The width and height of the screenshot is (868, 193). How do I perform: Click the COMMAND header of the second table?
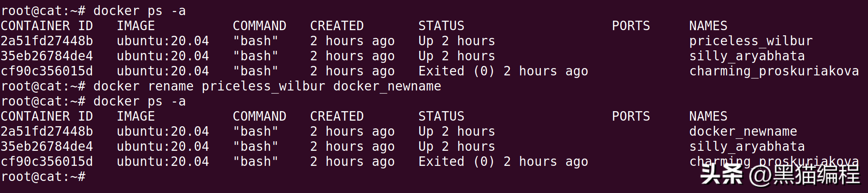point(259,116)
